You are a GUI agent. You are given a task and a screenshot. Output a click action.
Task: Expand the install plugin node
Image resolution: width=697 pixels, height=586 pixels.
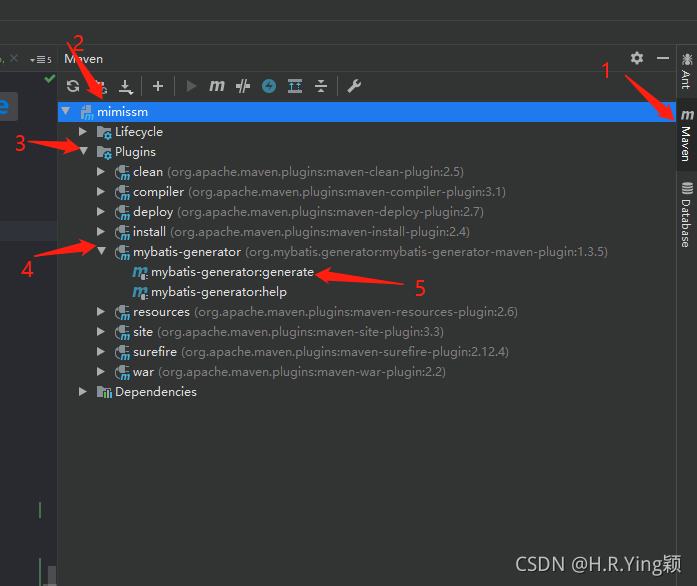coord(101,231)
